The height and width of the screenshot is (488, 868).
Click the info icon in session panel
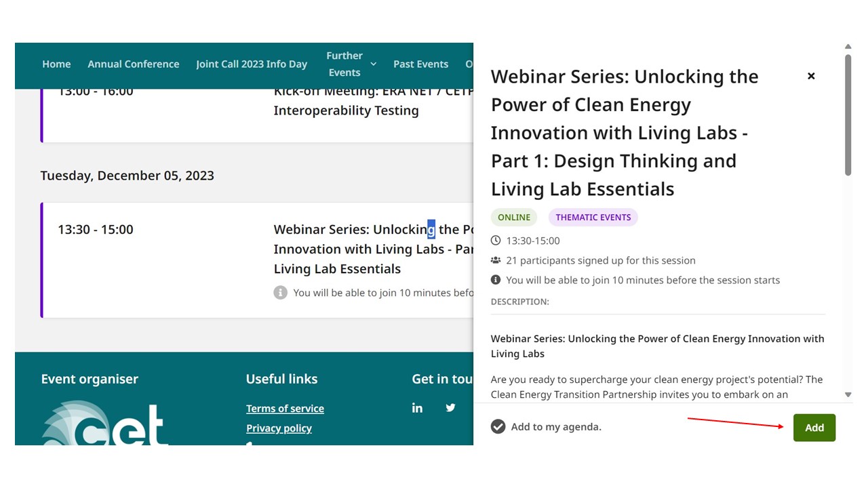[x=496, y=280]
